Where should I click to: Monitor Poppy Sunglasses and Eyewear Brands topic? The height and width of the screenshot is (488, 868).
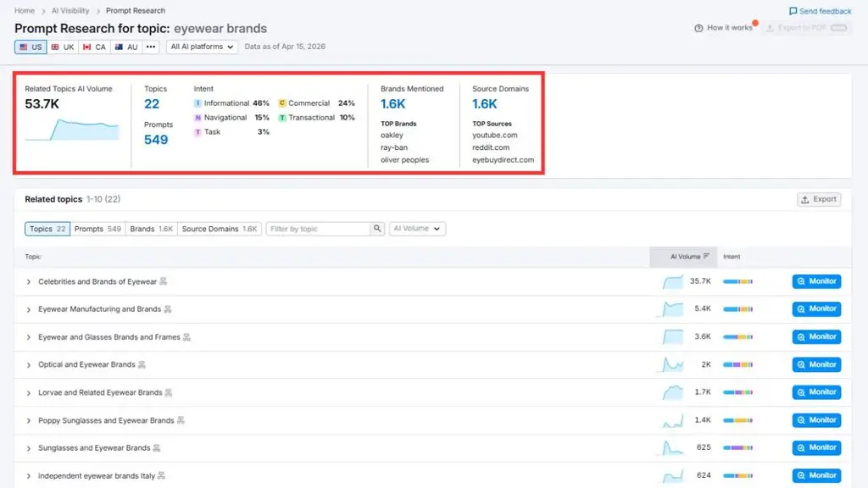816,420
